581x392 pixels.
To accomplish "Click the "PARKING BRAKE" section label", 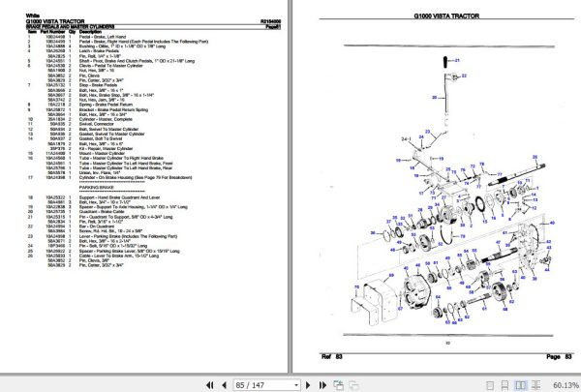I will pos(96,188).
